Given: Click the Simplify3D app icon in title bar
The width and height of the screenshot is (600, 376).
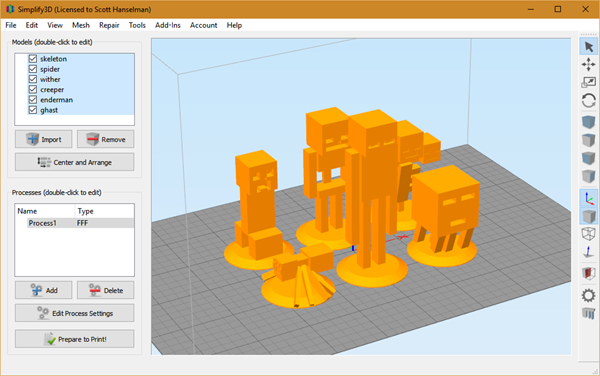Looking at the screenshot, I should click(10, 9).
